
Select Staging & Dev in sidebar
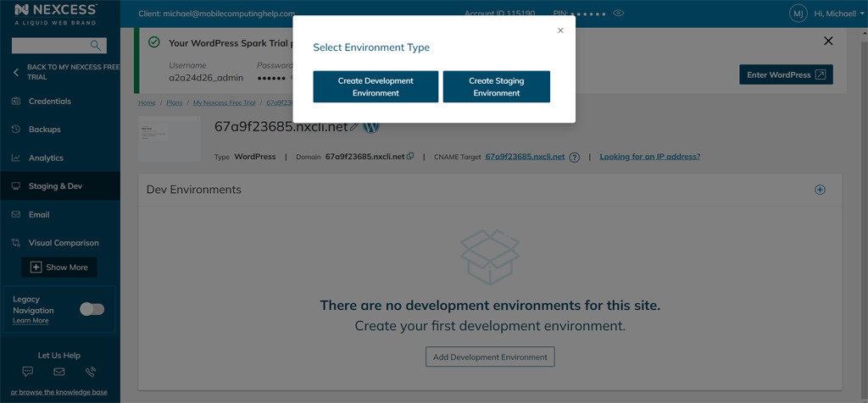pyautogui.click(x=60, y=186)
